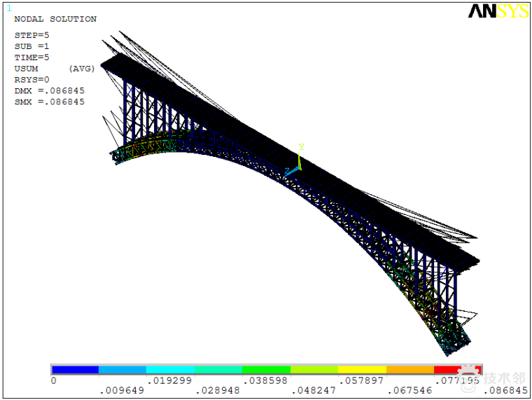Click the STEP=5 label
Viewport: 532px width, 400px height.
[31, 35]
